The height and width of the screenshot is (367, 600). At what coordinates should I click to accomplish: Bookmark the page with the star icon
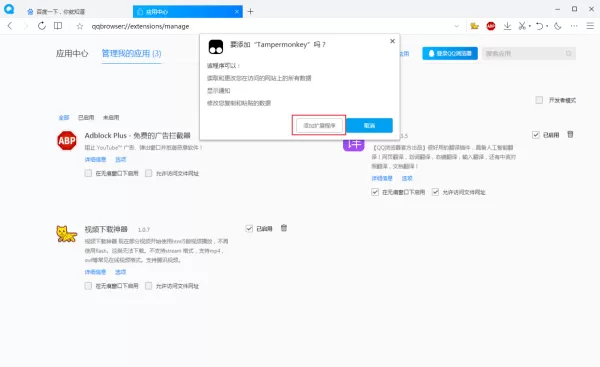80,26
